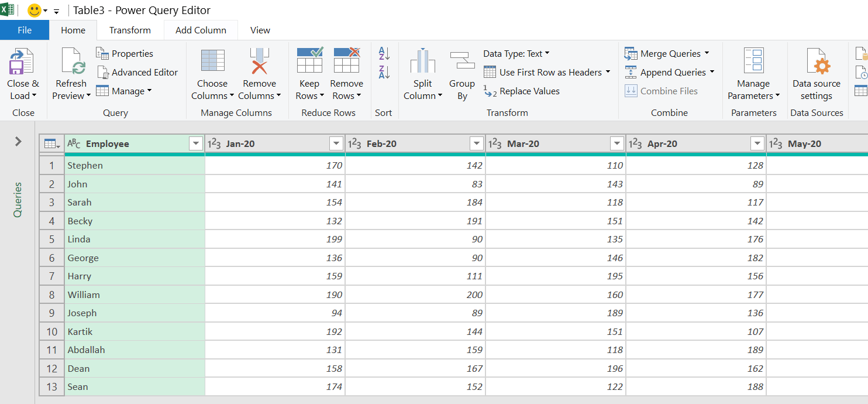Screen dimensions: 868x404
Task: Open the Split Column tool
Action: [422, 73]
